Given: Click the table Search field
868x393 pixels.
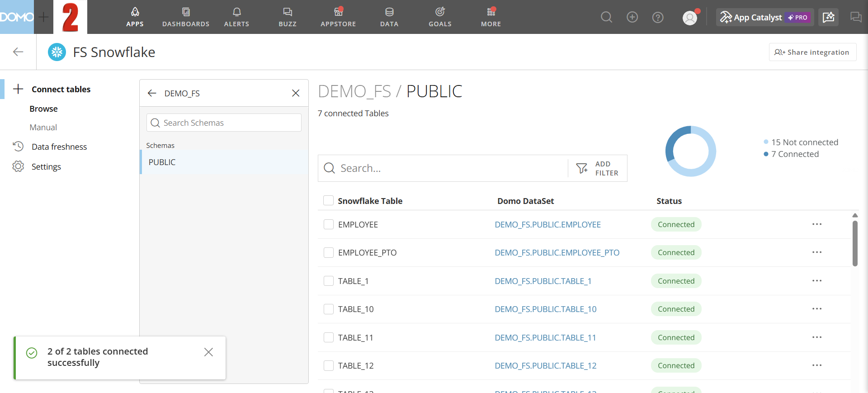Looking at the screenshot, I should pyautogui.click(x=443, y=168).
